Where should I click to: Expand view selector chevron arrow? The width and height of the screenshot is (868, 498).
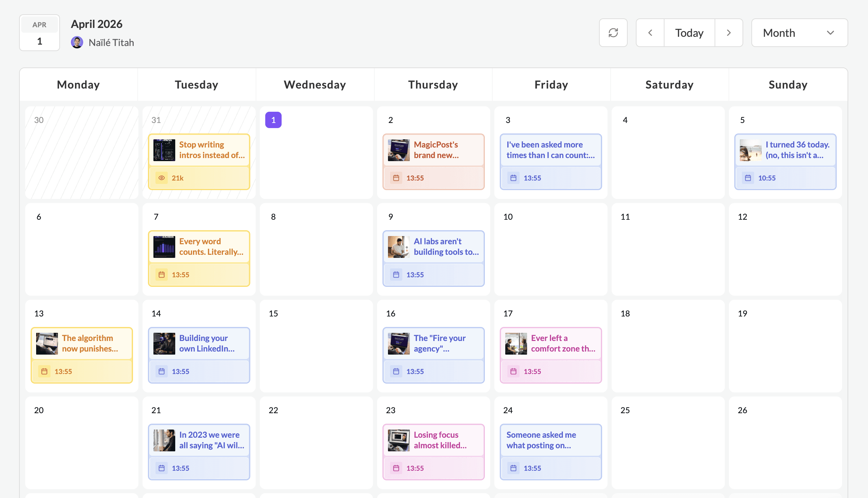tap(830, 33)
